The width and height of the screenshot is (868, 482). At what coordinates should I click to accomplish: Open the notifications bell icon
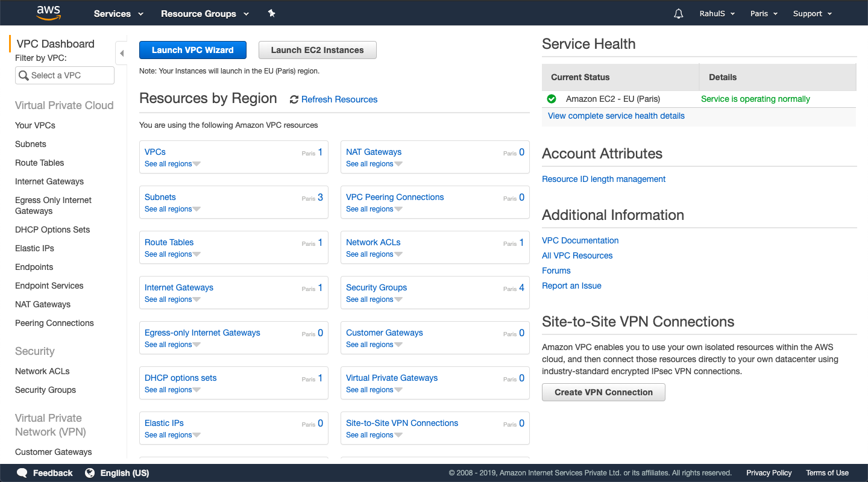tap(678, 13)
